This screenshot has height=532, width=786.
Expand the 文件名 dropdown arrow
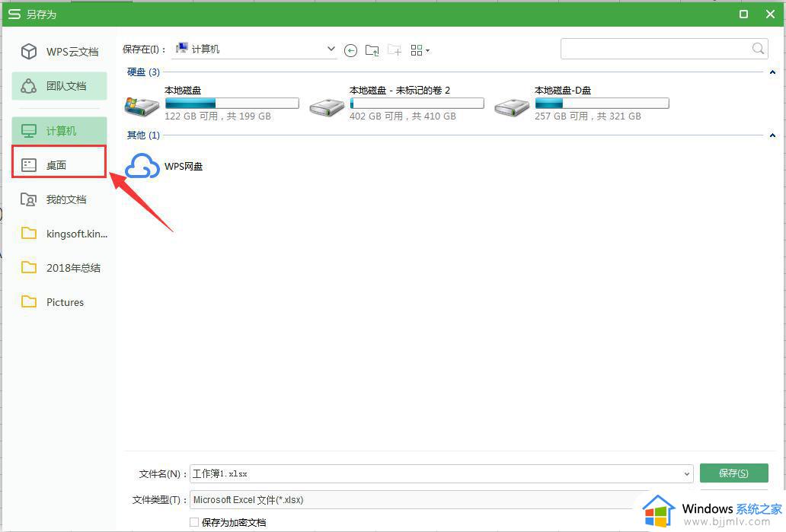click(x=687, y=473)
